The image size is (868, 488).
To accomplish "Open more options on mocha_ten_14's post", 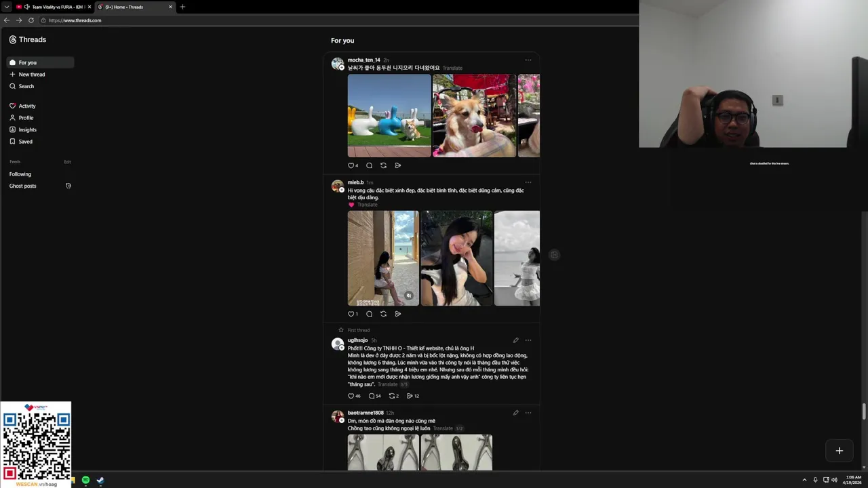I will click(528, 60).
